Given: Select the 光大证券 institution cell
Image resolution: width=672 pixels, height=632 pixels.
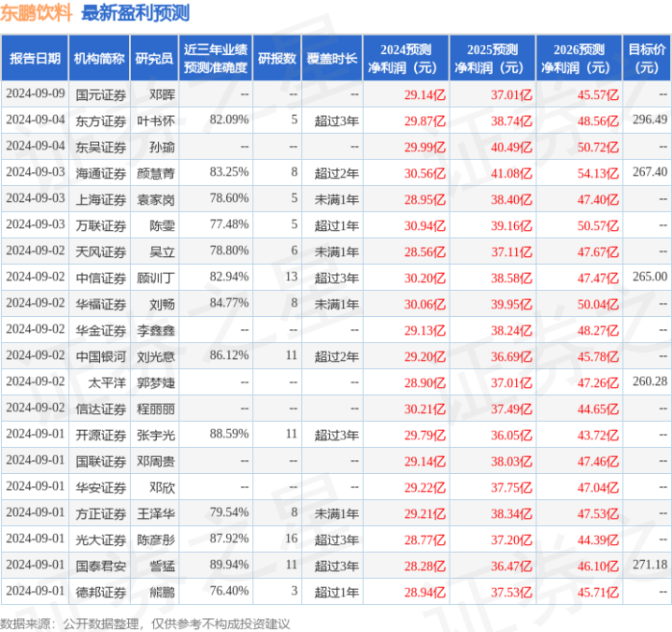Looking at the screenshot, I should click(101, 539).
